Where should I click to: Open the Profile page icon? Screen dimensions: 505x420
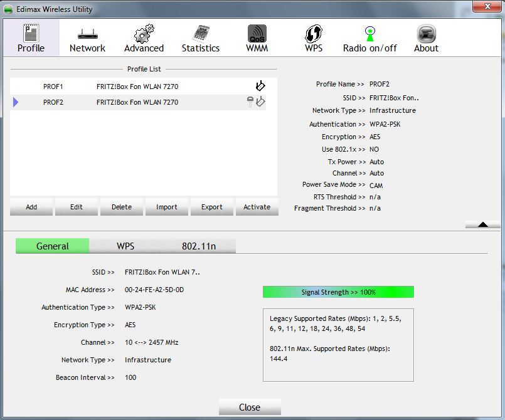click(31, 33)
